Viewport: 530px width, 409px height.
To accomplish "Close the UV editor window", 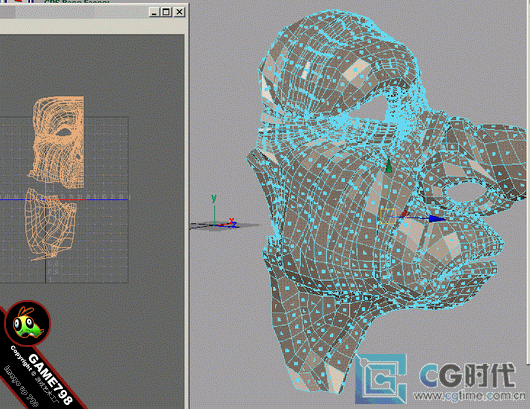I will coord(179,12).
